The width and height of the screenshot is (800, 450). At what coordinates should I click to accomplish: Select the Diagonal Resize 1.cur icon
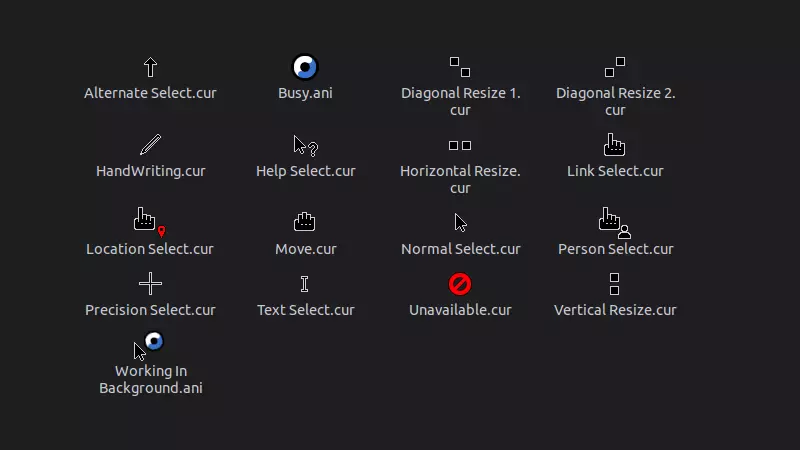(460, 67)
